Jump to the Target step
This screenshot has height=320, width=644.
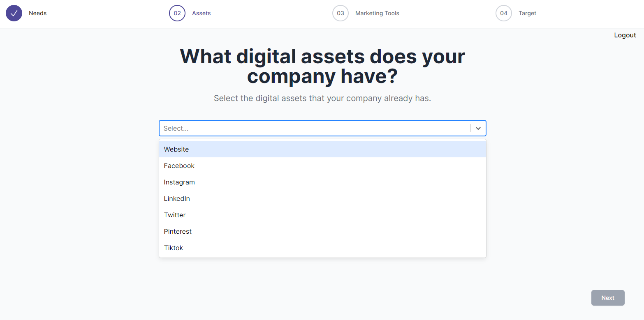pyautogui.click(x=527, y=13)
